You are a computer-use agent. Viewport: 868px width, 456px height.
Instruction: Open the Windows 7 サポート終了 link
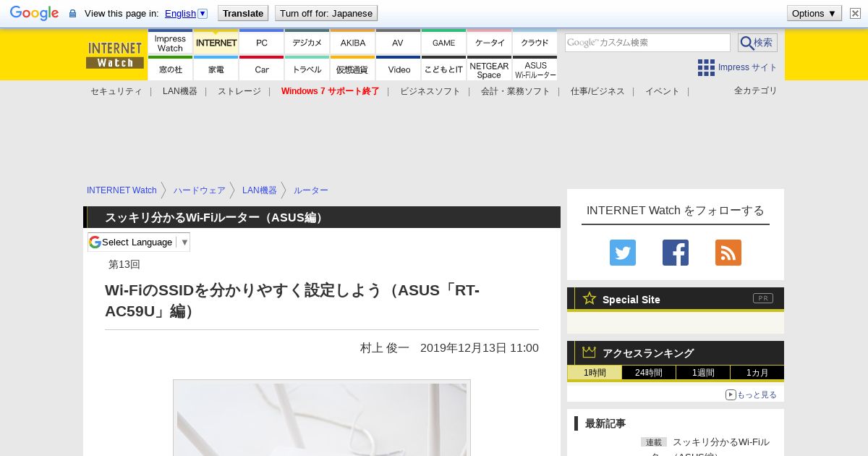330,91
